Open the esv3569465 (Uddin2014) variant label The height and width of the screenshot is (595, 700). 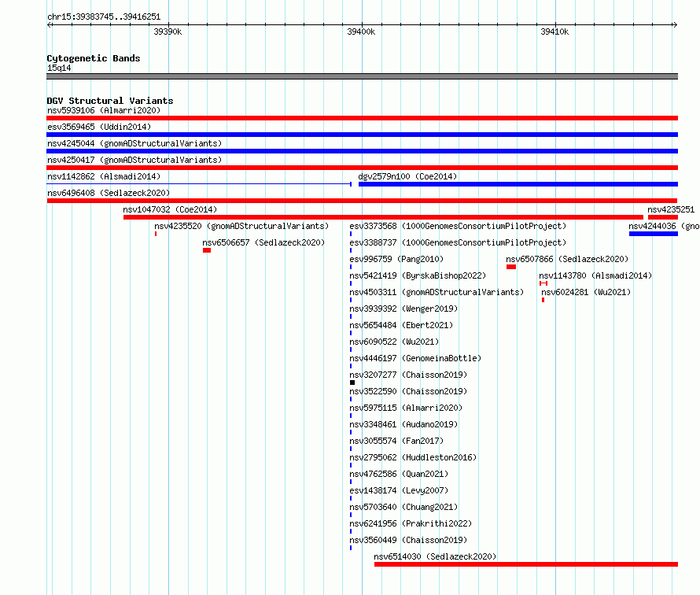pyautogui.click(x=99, y=127)
